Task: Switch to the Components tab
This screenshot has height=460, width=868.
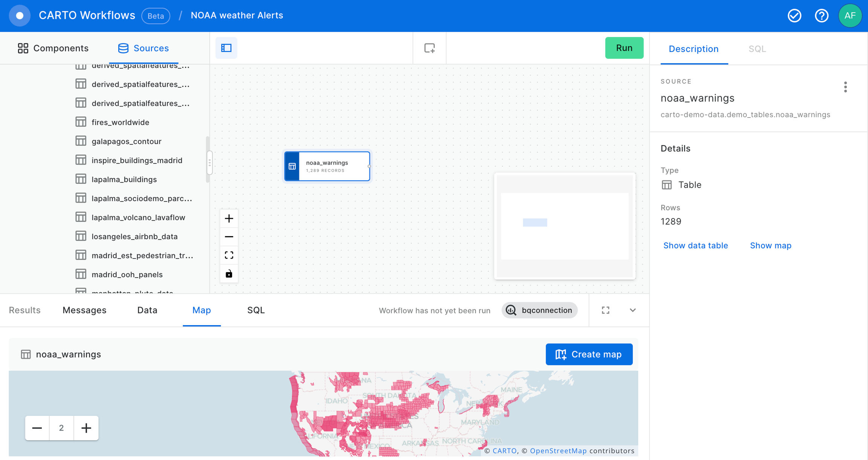Action: pos(53,48)
